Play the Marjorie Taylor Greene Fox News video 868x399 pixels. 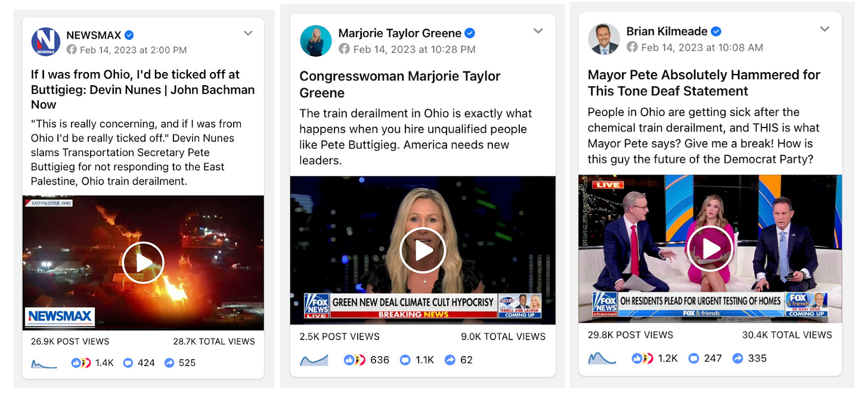(x=423, y=250)
